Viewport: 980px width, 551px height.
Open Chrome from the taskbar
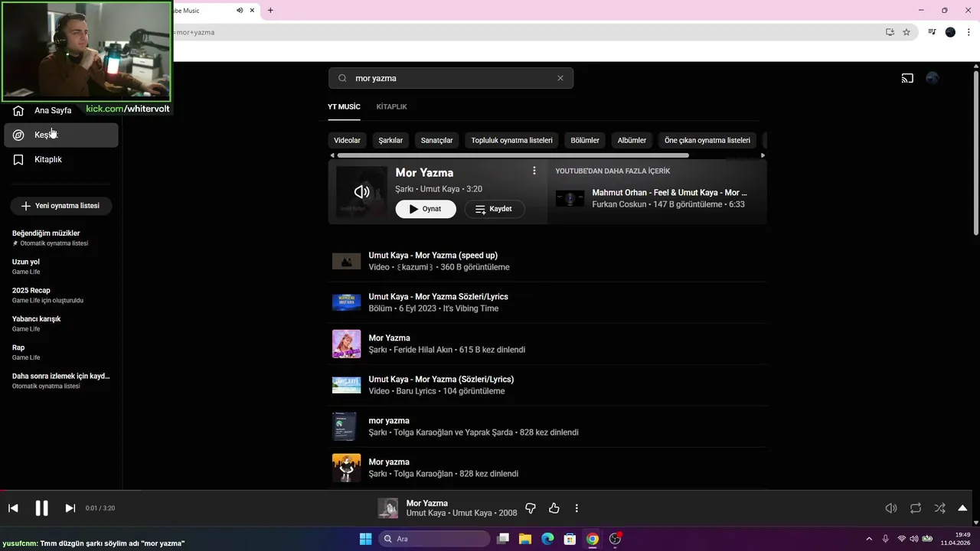(x=592, y=539)
